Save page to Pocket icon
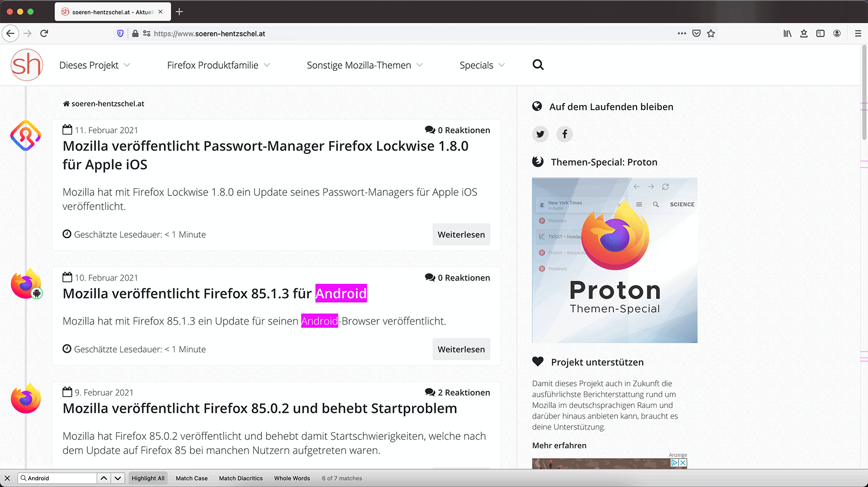This screenshot has height=487, width=868. tap(696, 34)
